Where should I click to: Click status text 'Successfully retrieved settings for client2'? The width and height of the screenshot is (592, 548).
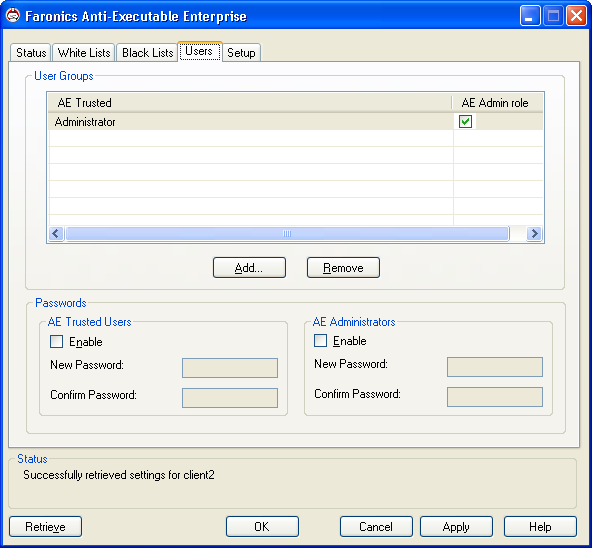119,475
